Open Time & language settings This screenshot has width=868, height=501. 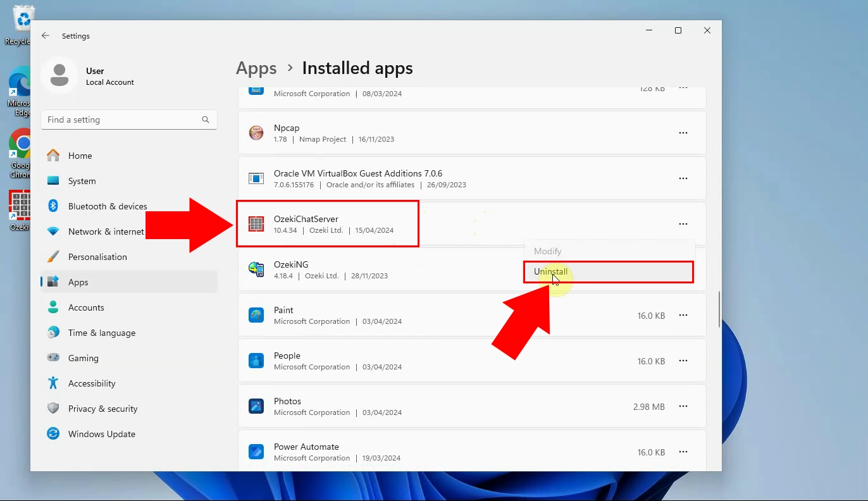pyautogui.click(x=129, y=333)
